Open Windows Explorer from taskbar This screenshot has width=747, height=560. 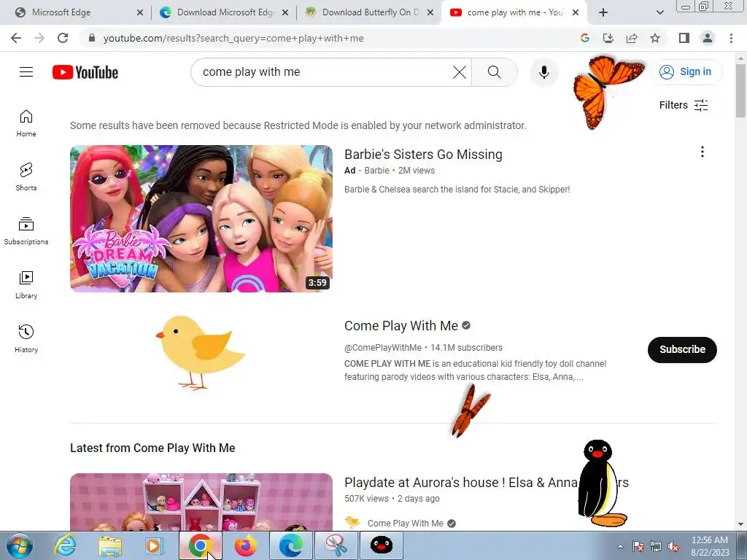coord(110,545)
